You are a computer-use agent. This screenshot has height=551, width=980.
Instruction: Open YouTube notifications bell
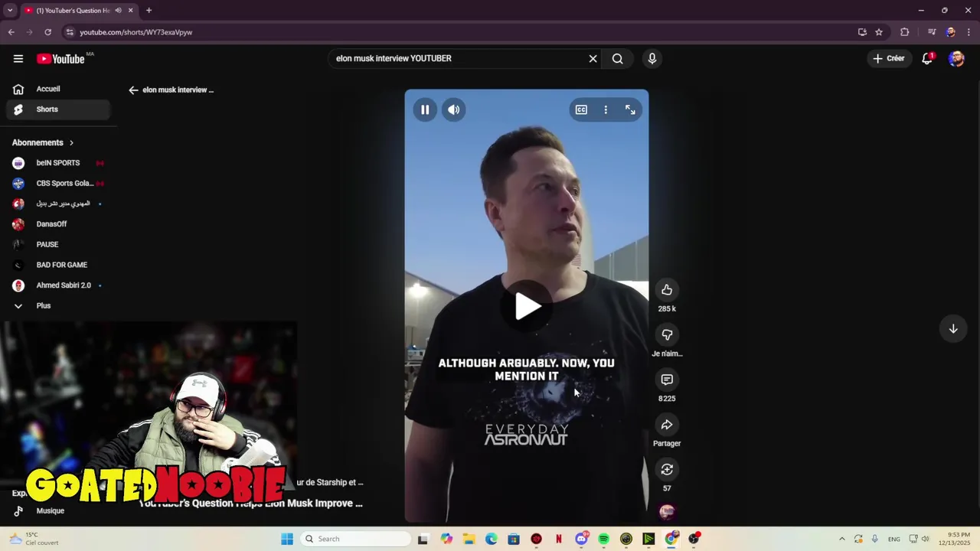point(927,58)
